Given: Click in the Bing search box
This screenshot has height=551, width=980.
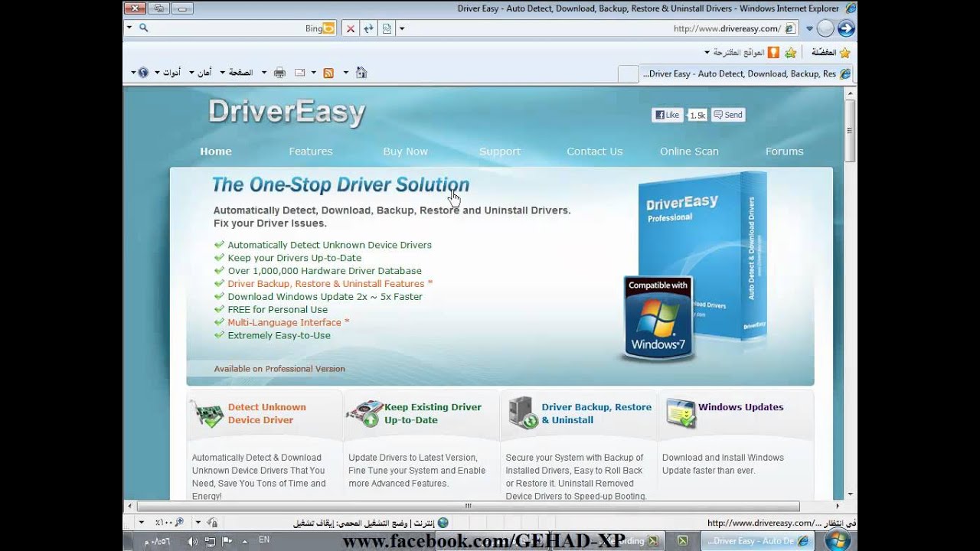Looking at the screenshot, I should [x=230, y=28].
